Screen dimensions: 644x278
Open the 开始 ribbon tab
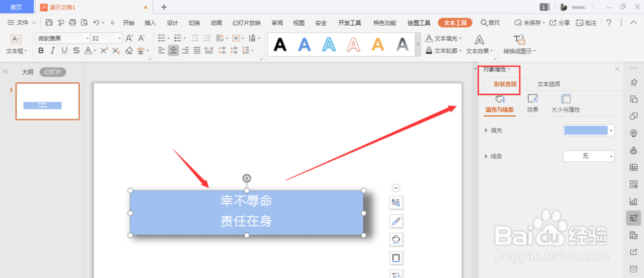point(129,23)
